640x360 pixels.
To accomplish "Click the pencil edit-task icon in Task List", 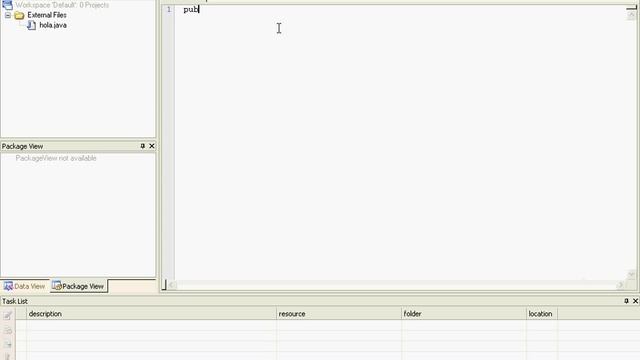I will tap(8, 316).
